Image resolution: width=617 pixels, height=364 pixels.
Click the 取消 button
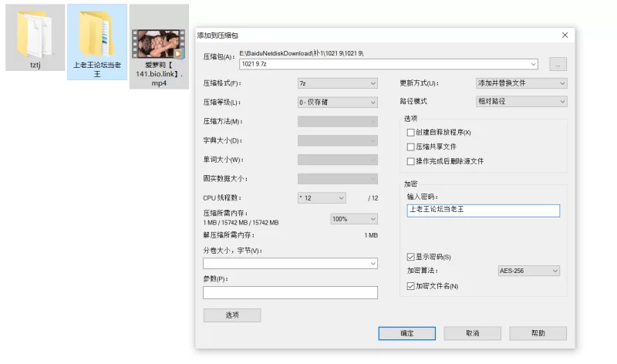(472, 333)
